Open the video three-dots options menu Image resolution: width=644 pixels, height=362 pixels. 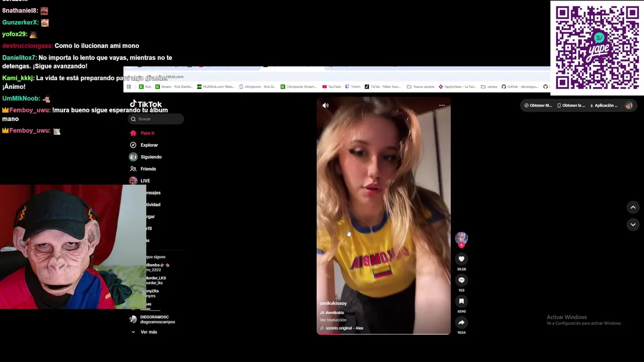[442, 106]
